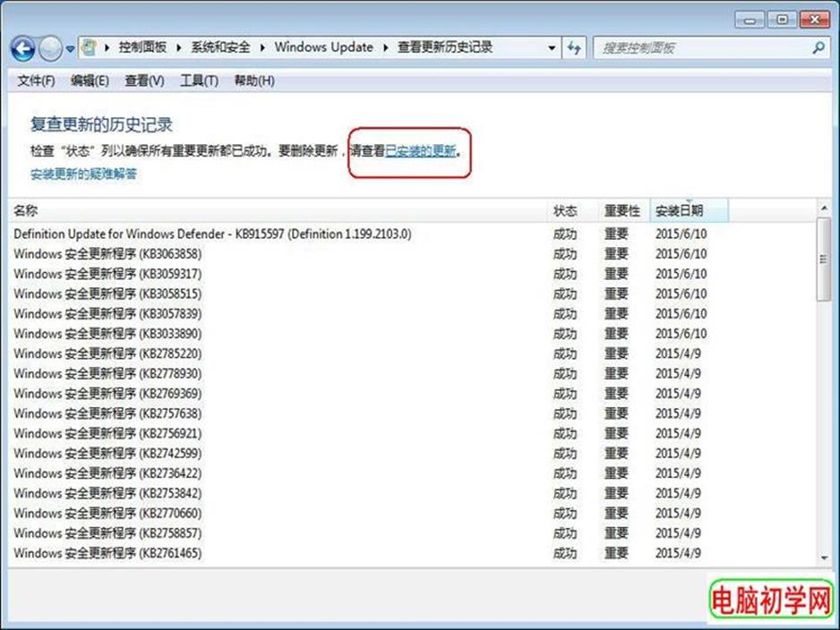Image resolution: width=840 pixels, height=630 pixels.
Task: Click the 状态 column header
Action: tap(565, 211)
